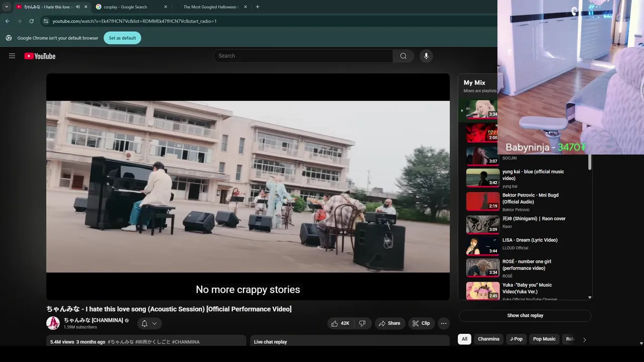This screenshot has width=644, height=362.
Task: Open yung kai blue thumbnail
Action: tap(482, 178)
